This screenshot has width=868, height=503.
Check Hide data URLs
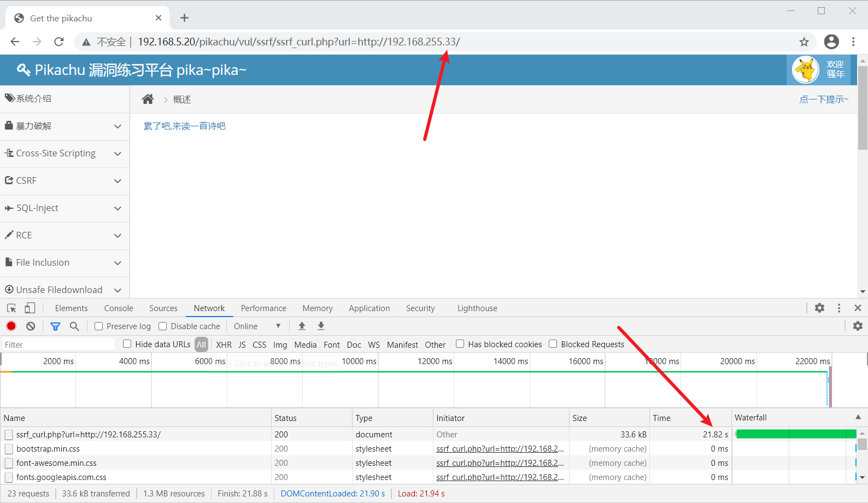127,344
